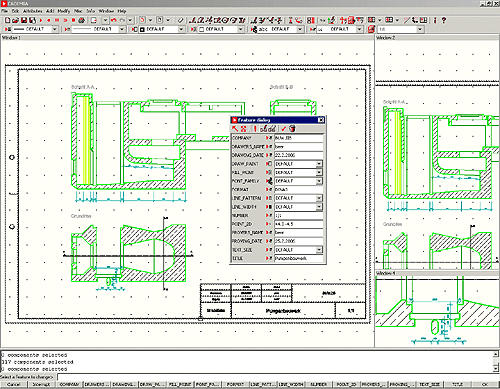500x389 pixels.
Task: Open the abc font DEFAULT dropdown in toolbar
Action: coord(300,29)
